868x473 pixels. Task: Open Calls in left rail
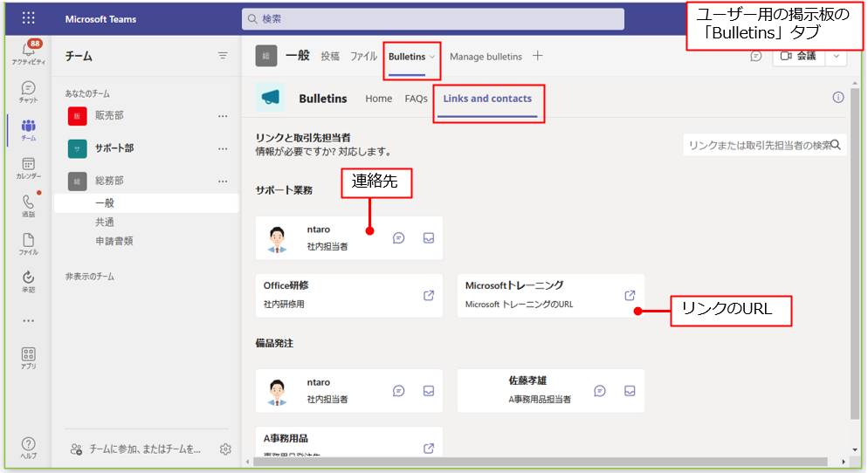[28, 205]
